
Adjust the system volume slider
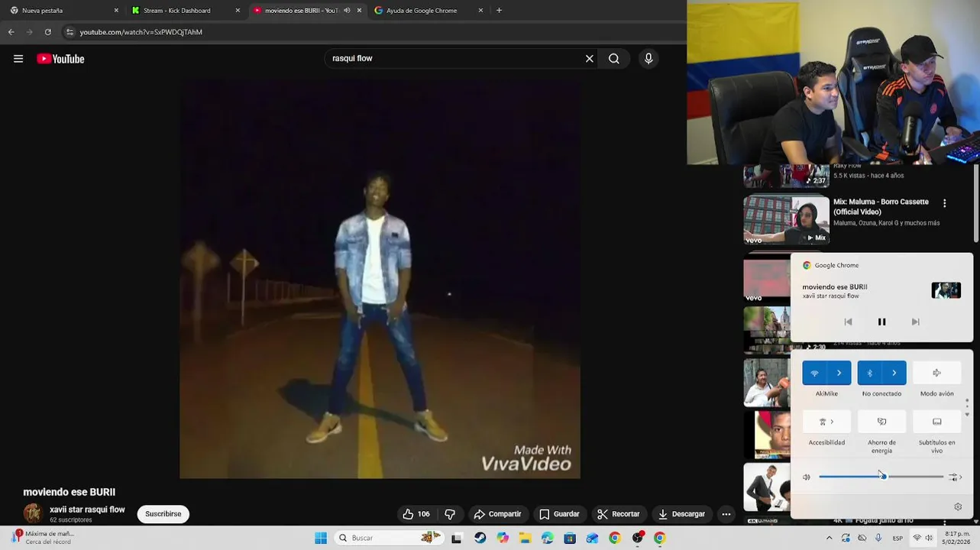coord(881,477)
